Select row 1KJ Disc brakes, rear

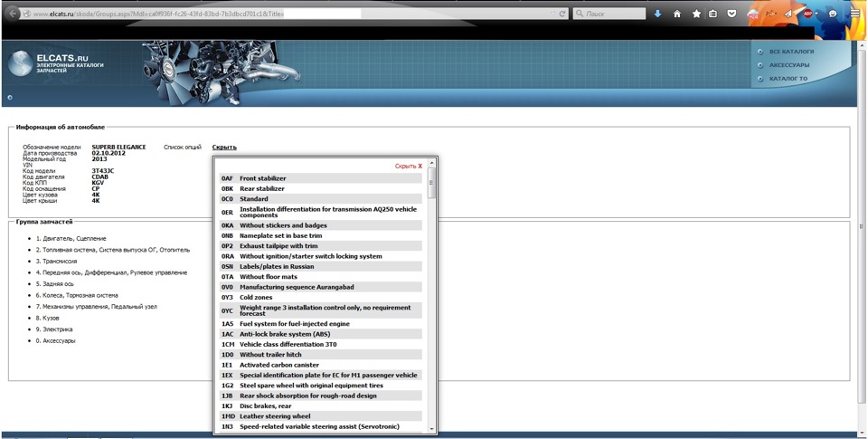pos(320,406)
